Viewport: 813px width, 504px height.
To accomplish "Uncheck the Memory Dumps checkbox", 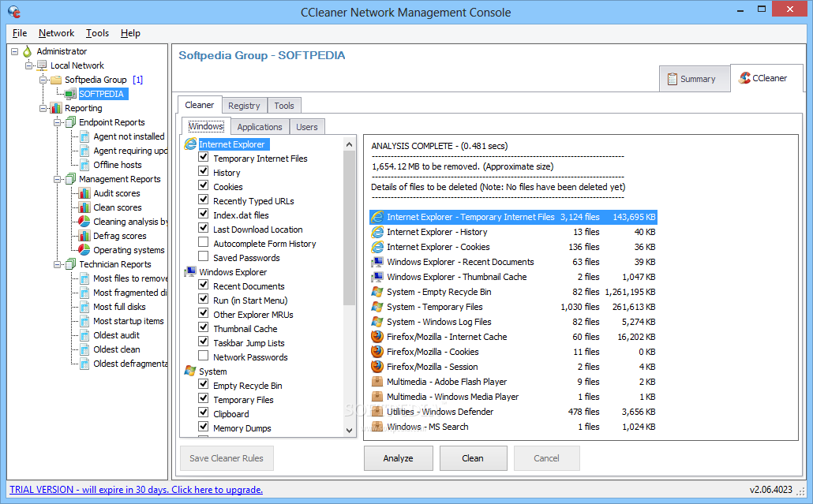I will (204, 426).
